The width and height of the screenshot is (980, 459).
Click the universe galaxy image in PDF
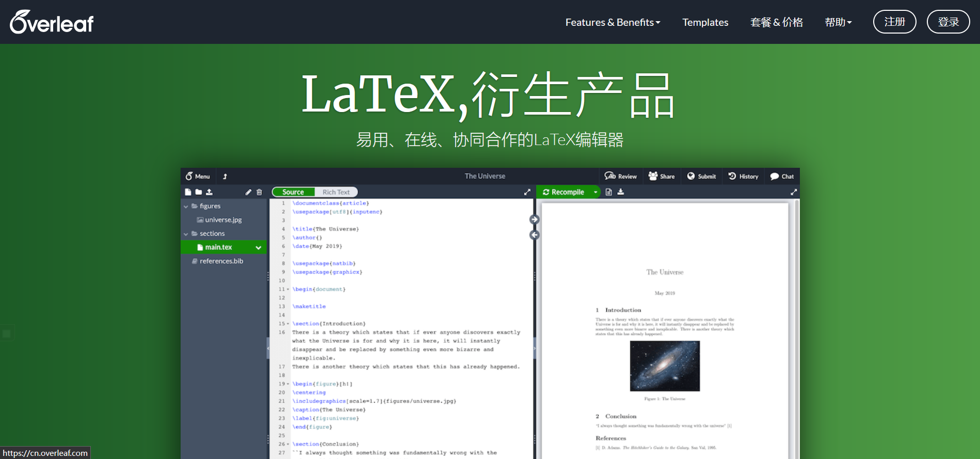point(665,366)
